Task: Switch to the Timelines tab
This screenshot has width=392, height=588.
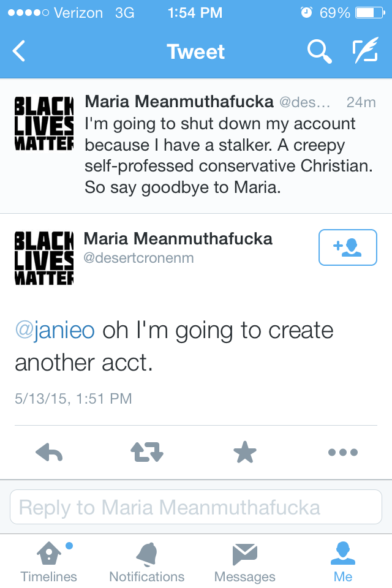Action: (x=49, y=562)
